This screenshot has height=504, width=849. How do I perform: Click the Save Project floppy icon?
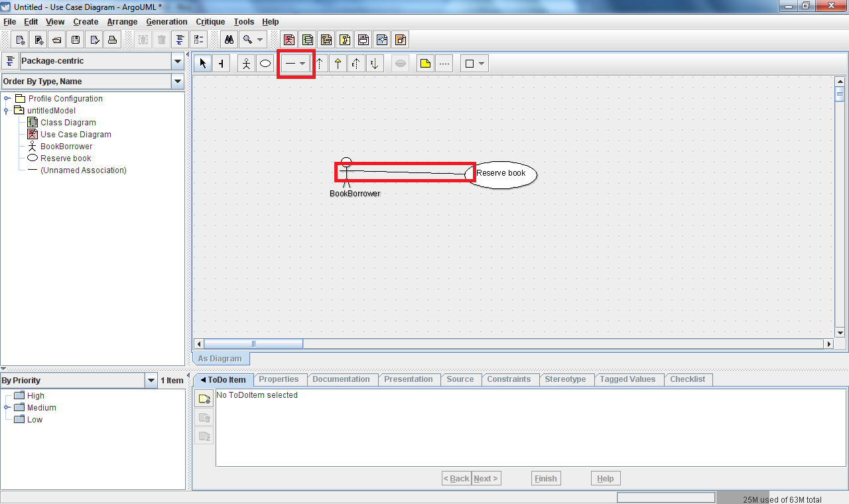click(76, 40)
